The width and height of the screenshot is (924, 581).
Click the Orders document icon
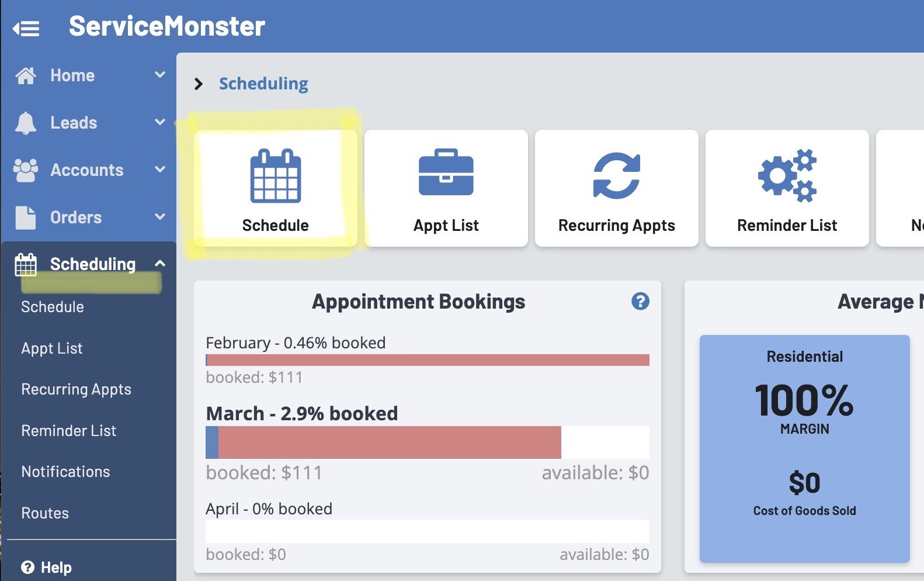tap(26, 217)
